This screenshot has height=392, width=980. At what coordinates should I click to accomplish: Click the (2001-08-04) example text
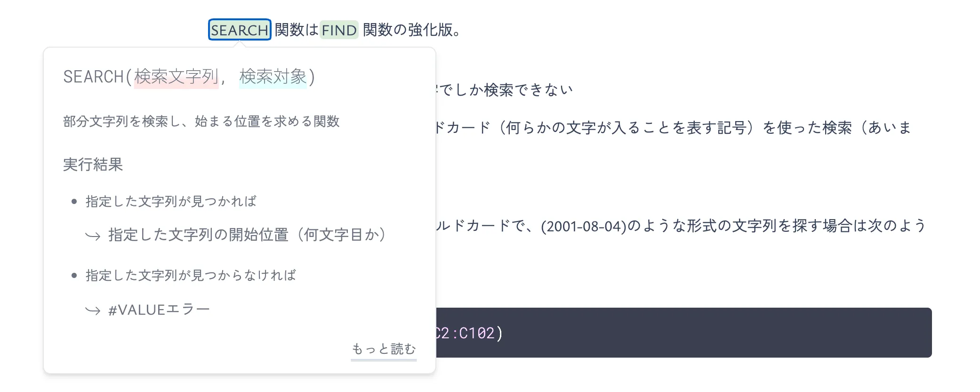584,227
